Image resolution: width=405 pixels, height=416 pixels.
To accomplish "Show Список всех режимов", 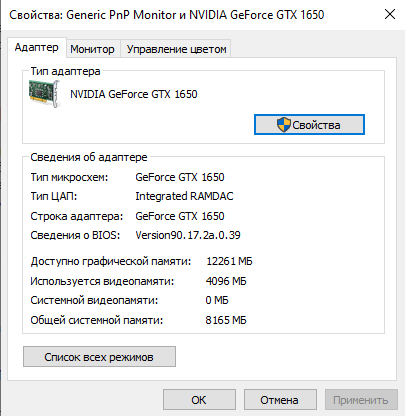I will coord(99,357).
